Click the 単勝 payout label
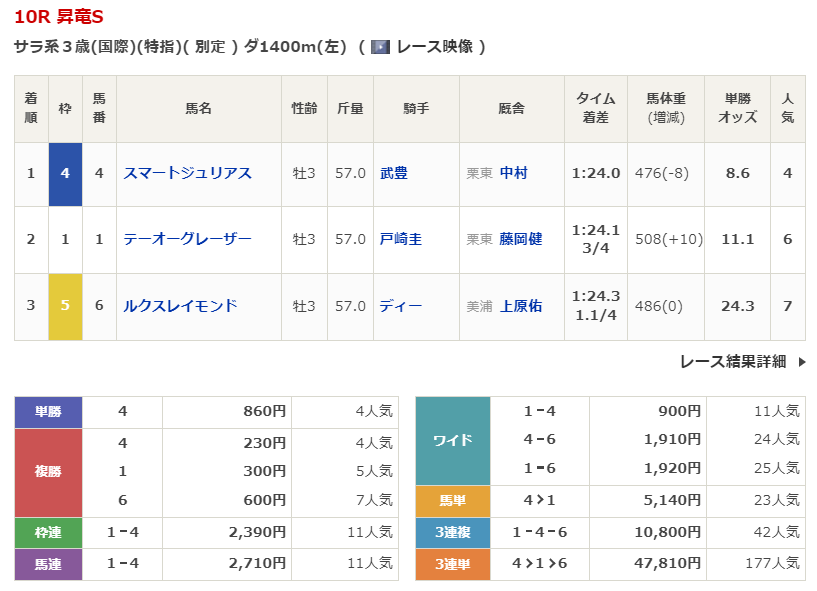 pyautogui.click(x=48, y=411)
